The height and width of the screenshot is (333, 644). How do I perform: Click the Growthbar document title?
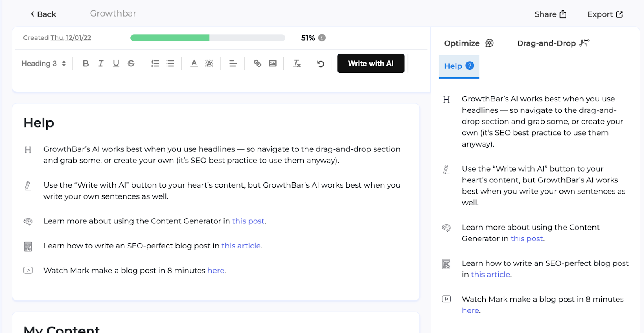113,14
